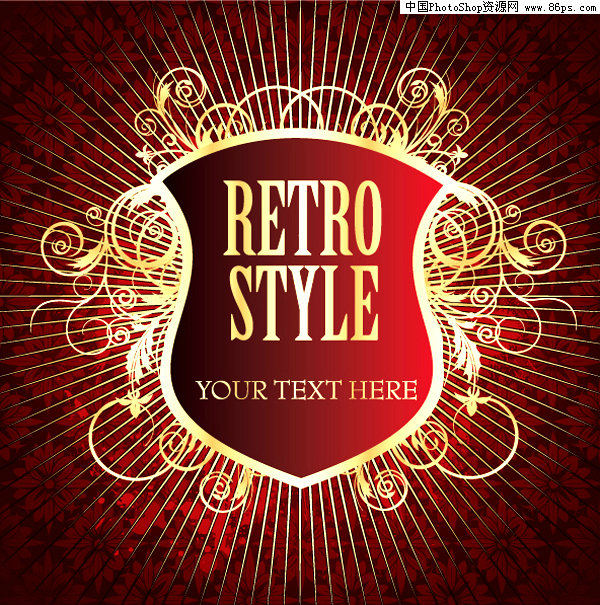Click the 'STYLE' heading text

(304, 304)
